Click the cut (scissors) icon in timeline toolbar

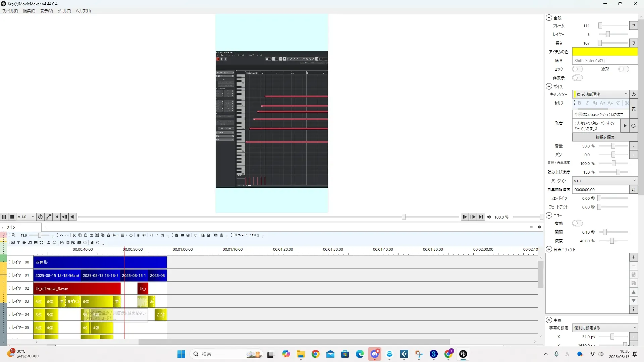point(74,235)
